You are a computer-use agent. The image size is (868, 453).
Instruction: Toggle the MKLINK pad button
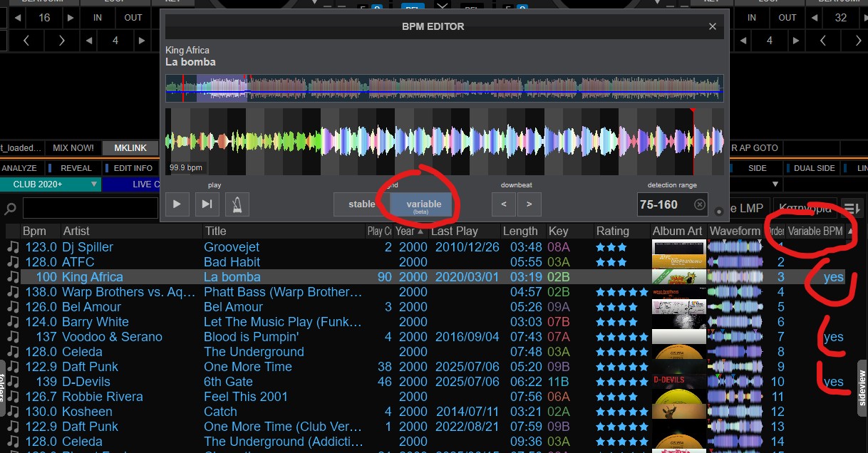[130, 148]
